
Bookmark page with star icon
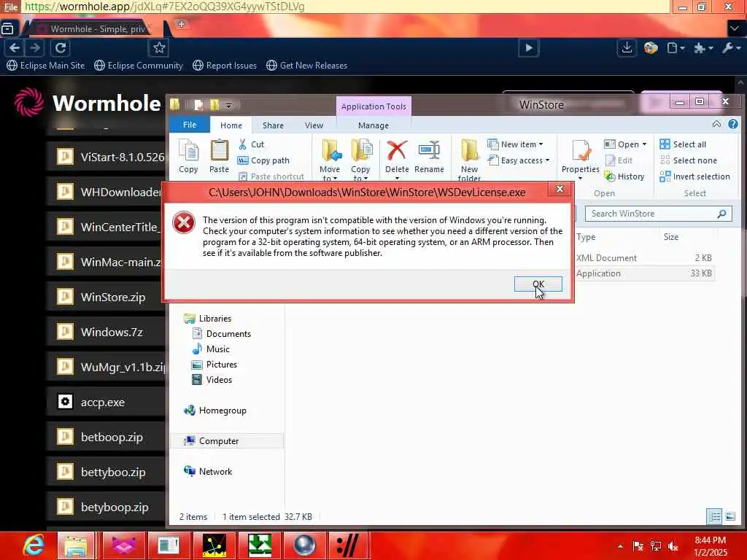pyautogui.click(x=159, y=47)
